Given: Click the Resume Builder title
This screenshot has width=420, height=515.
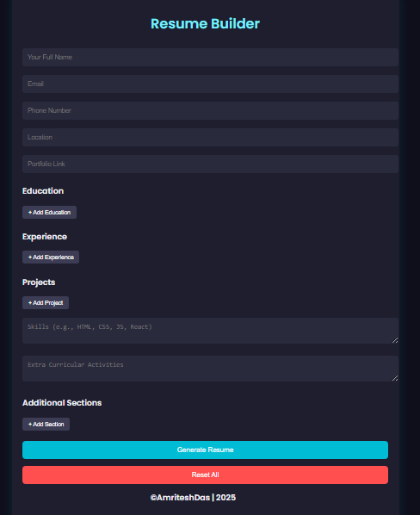Looking at the screenshot, I should click(205, 23).
